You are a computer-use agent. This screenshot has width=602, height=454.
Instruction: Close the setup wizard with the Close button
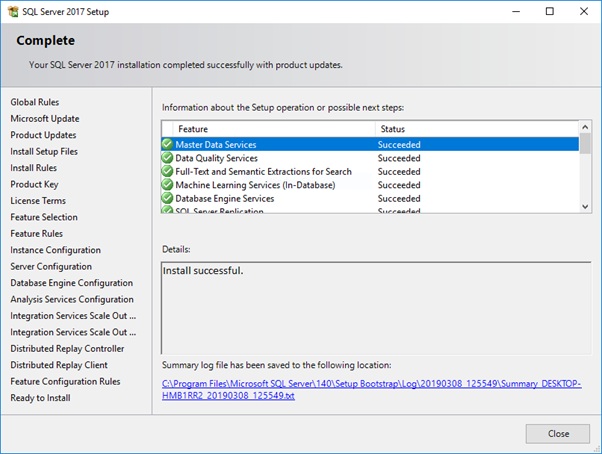click(x=557, y=434)
